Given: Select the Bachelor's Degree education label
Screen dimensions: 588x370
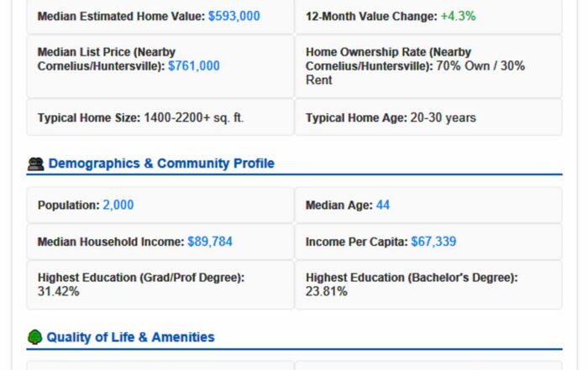Looking at the screenshot, I should [412, 278].
